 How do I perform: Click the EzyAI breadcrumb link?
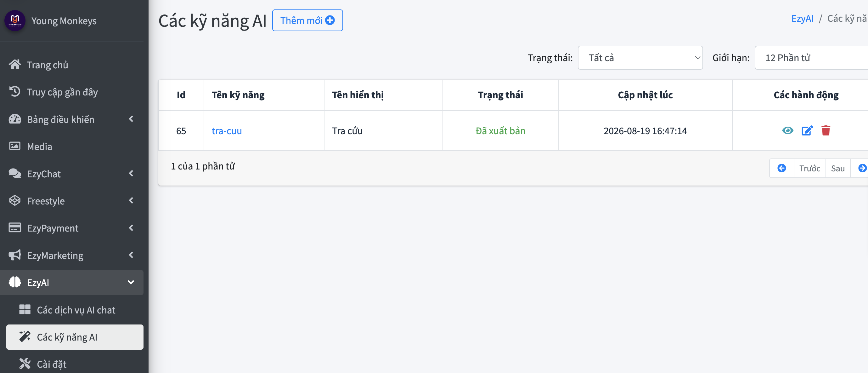click(x=802, y=18)
